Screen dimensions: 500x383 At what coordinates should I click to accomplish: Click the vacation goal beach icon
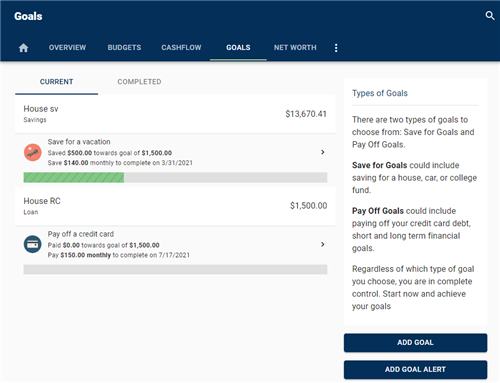[32, 152]
